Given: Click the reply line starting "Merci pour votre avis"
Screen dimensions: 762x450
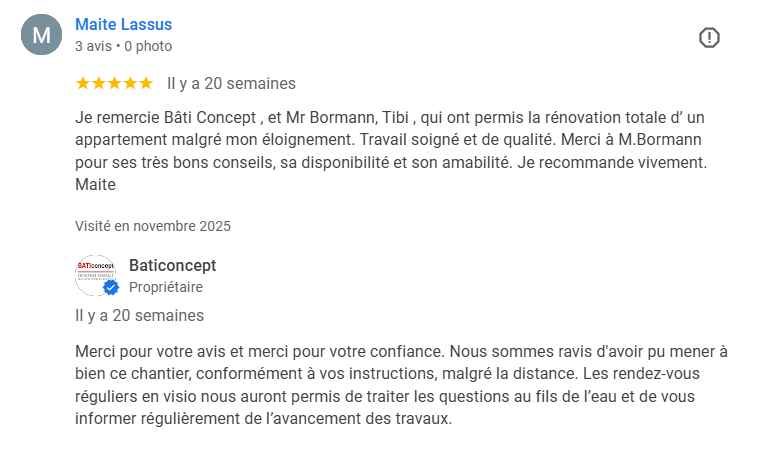Looking at the screenshot, I should (400, 351).
